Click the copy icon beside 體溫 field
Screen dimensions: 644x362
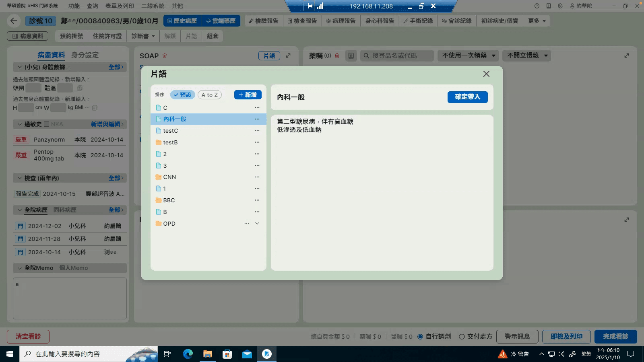click(x=80, y=88)
